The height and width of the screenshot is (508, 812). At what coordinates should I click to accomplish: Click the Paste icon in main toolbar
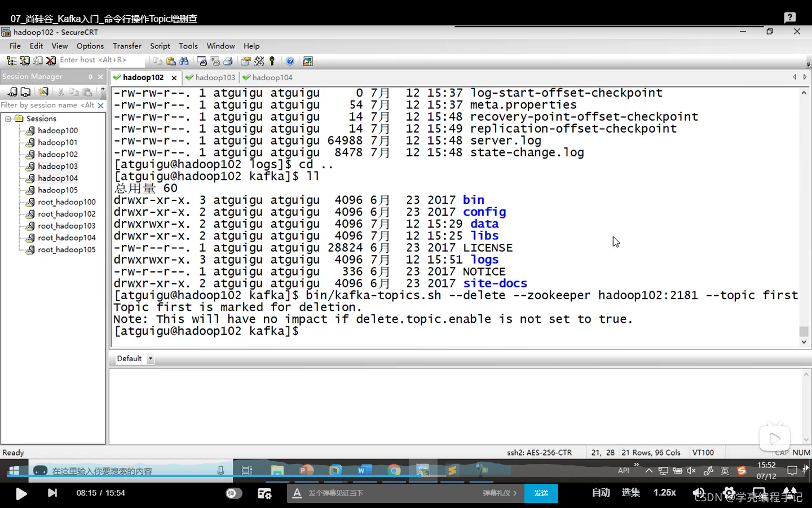(171, 61)
